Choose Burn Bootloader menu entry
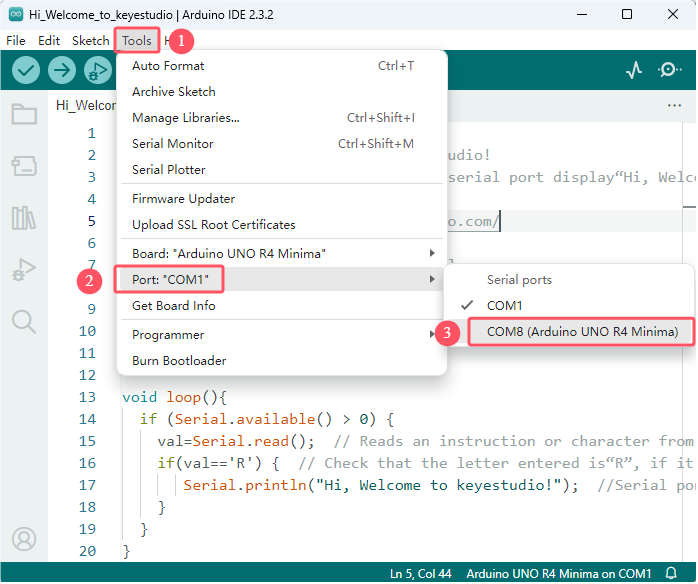 point(282,361)
